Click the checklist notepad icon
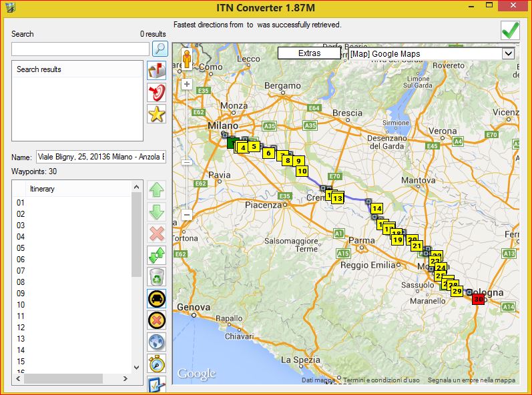This screenshot has height=395, width=532. click(156, 384)
